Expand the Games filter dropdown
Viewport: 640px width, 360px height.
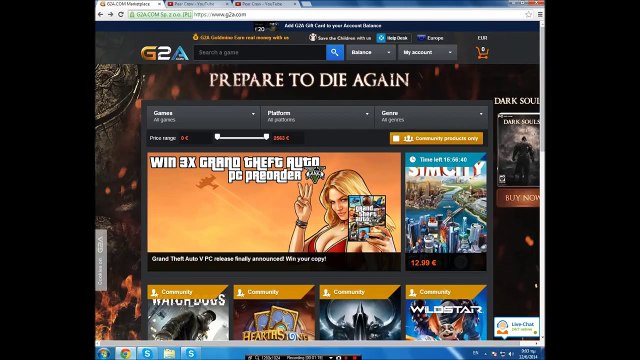click(203, 116)
